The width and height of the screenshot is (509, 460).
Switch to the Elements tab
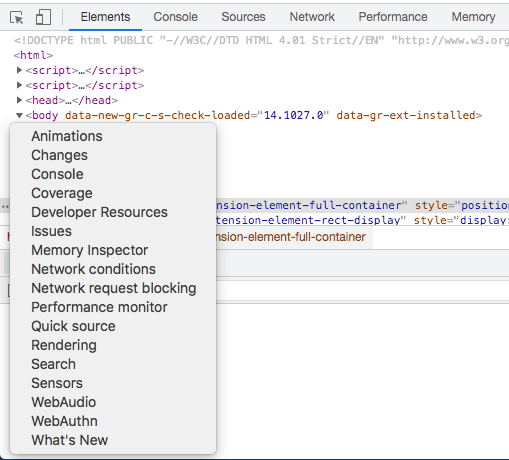click(105, 17)
